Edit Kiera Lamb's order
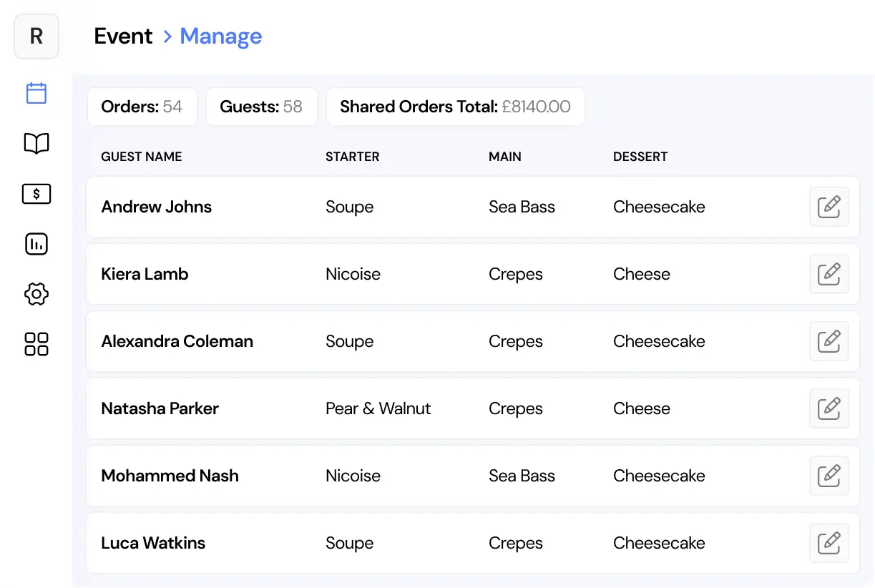 click(x=828, y=274)
